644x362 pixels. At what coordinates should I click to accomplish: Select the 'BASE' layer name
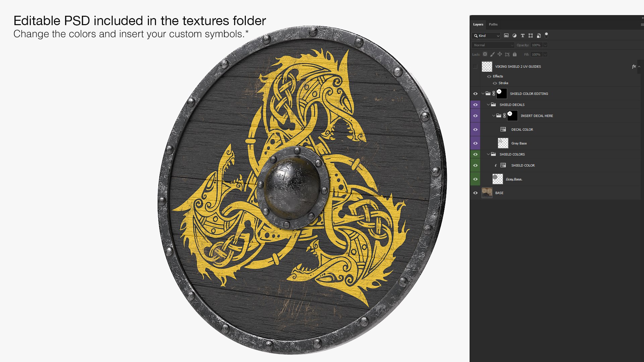[499, 193]
